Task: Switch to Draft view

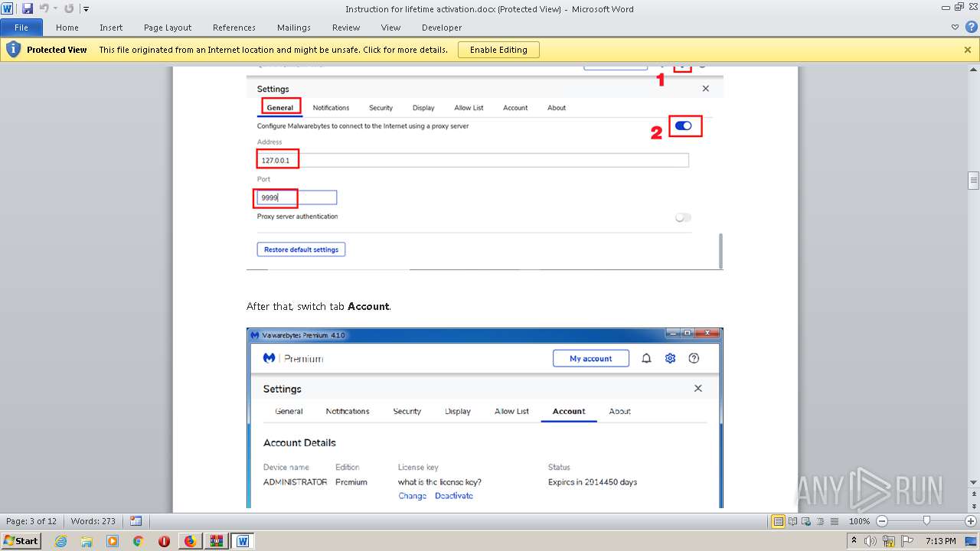Action: pyautogui.click(x=834, y=521)
